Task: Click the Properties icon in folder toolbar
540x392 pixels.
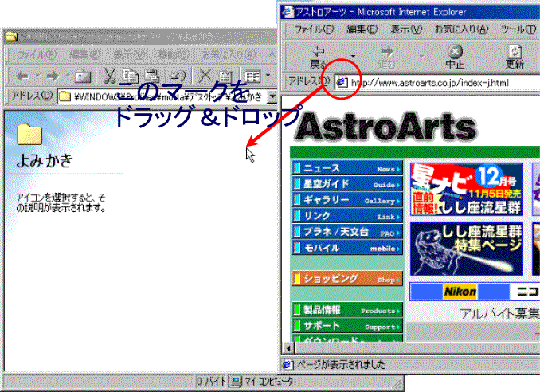Action: click(226, 76)
